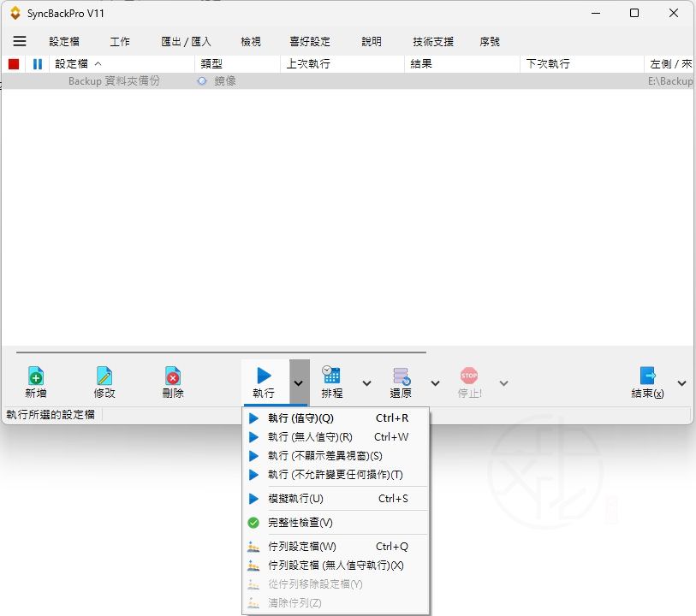Select 執行 (無人值守)(R) menu entry

(310, 437)
